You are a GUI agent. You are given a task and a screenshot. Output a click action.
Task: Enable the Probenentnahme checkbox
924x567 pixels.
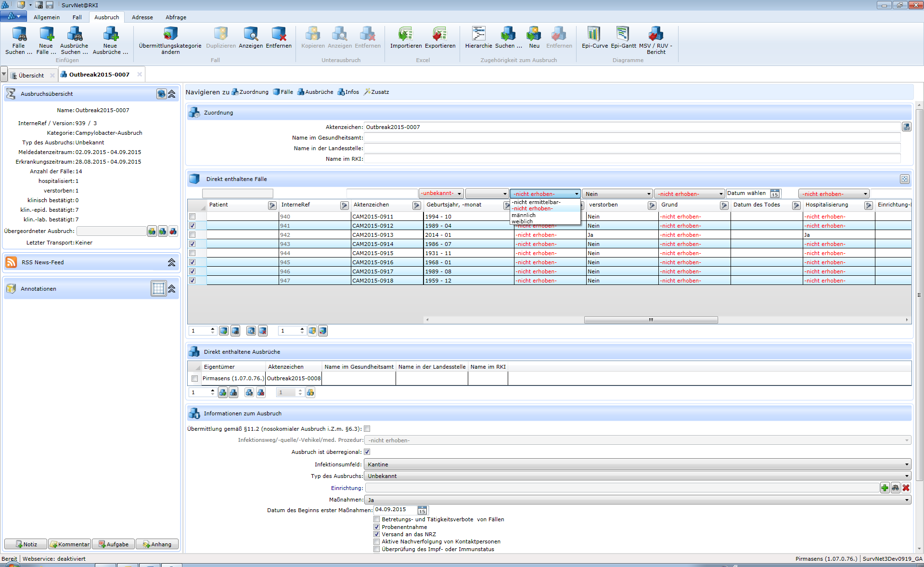point(377,527)
